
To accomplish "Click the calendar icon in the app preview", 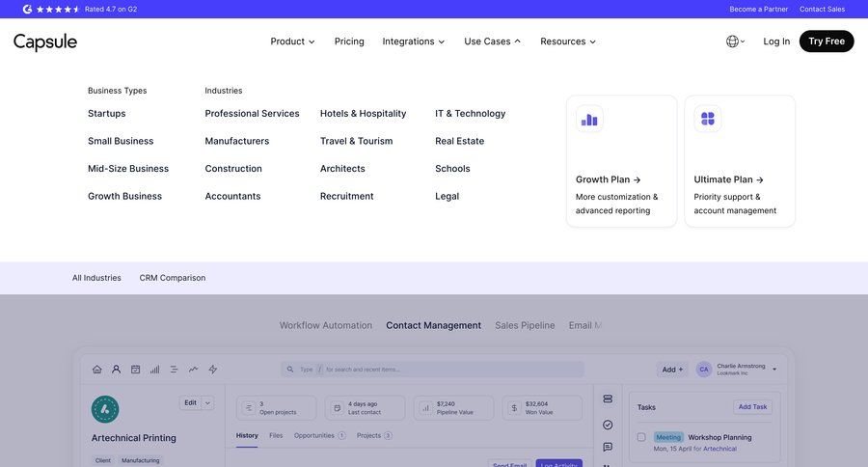I will coord(135,369).
